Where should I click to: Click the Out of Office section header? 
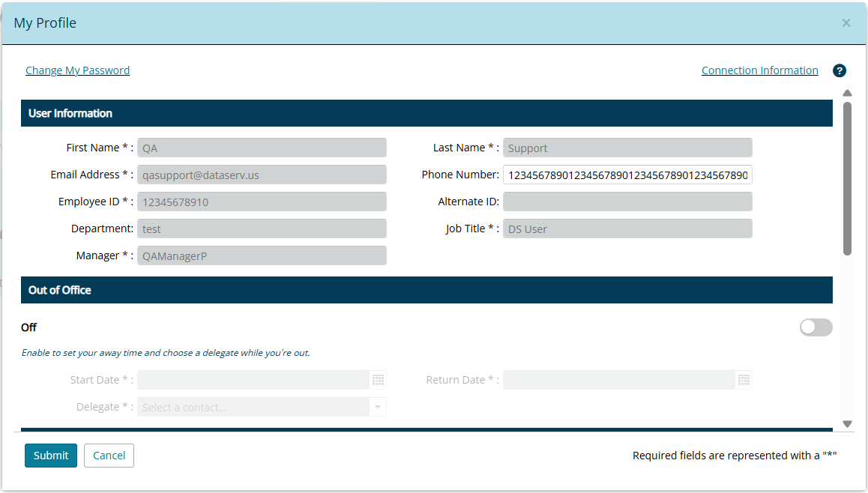427,290
